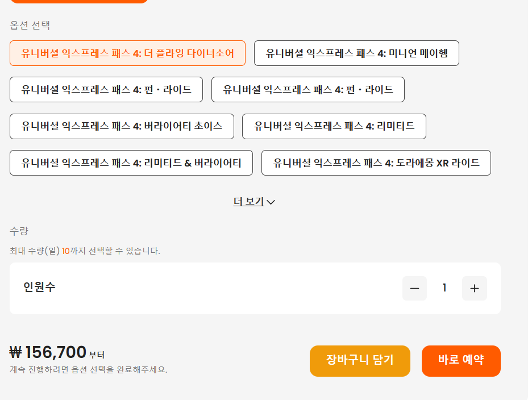This screenshot has width=532, height=400.
Task: Click the 계속 진행하려면 옵션 선택 message
Action: click(x=89, y=369)
